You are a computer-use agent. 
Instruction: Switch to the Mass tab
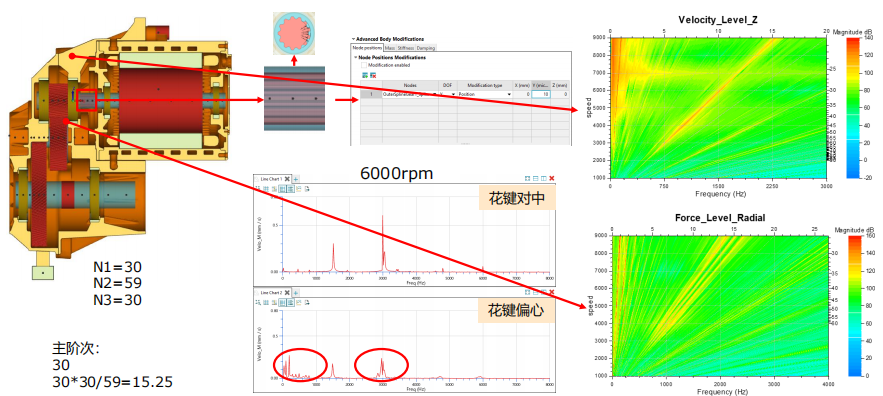(390, 48)
